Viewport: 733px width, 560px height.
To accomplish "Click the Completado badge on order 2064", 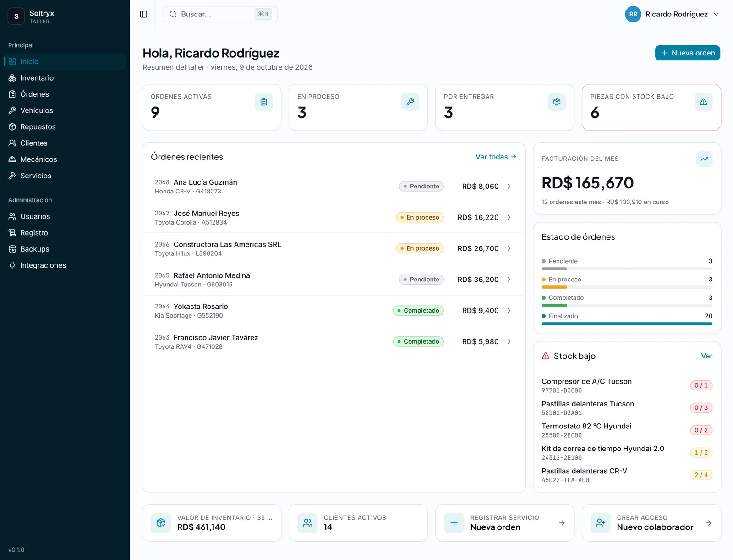I will [x=418, y=311].
